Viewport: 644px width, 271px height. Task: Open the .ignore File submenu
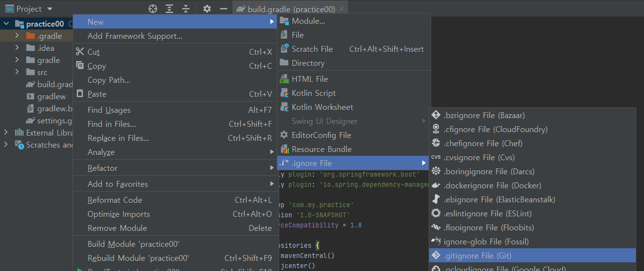coord(354,163)
